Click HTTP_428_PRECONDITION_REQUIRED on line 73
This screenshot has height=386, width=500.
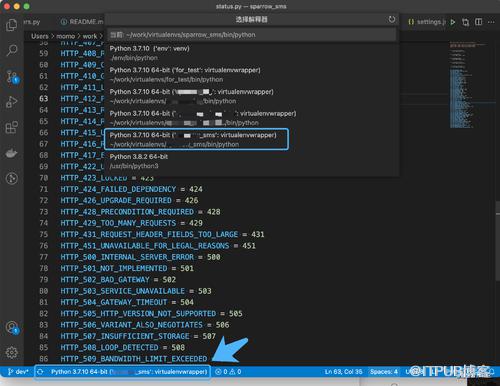[127, 212]
